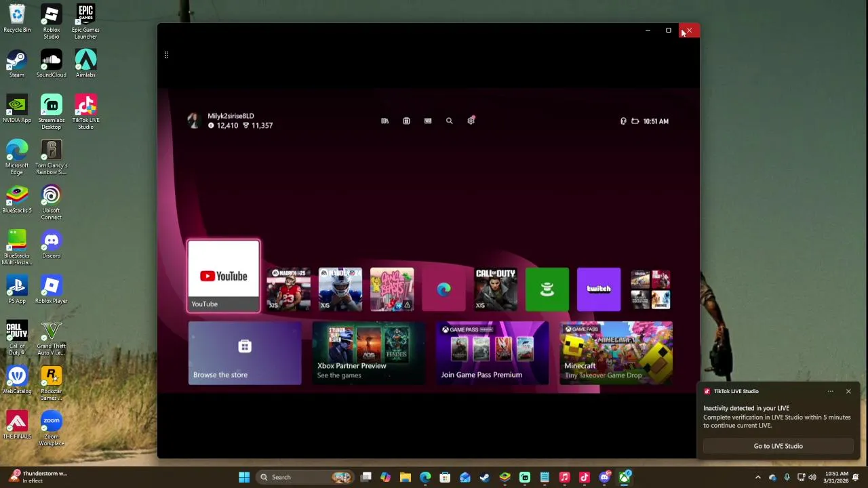Select Roblox Player desktop icon

tap(52, 289)
